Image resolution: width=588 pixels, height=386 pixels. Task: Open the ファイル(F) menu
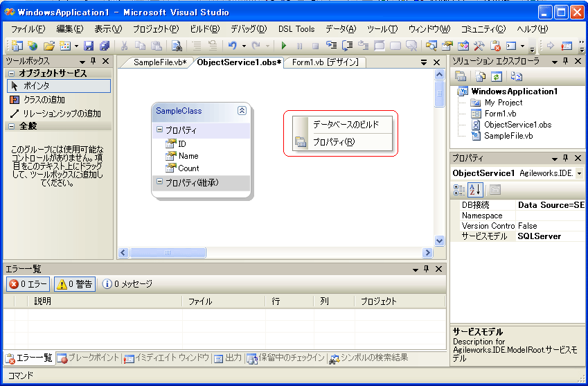click(28, 29)
